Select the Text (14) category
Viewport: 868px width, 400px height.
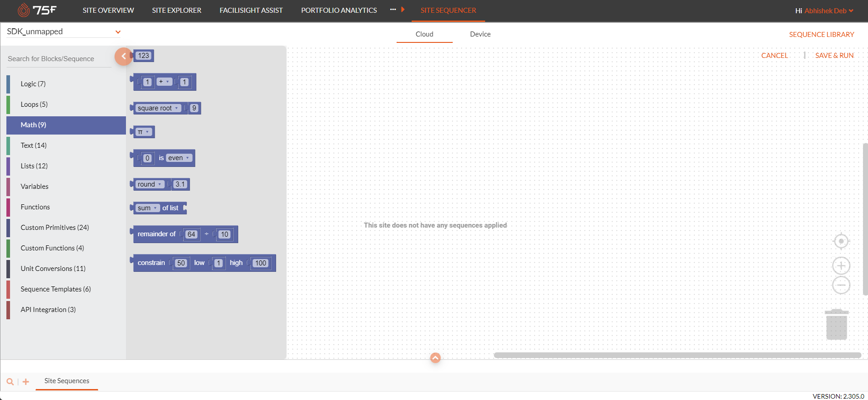(x=66, y=145)
